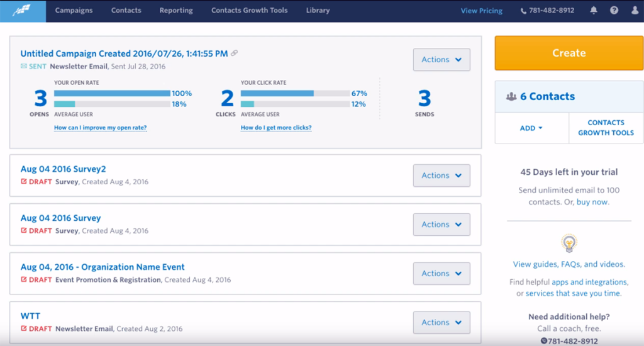Image resolution: width=644 pixels, height=346 pixels.
Task: Click the draft icon for Organization Name Event
Action: (x=24, y=279)
